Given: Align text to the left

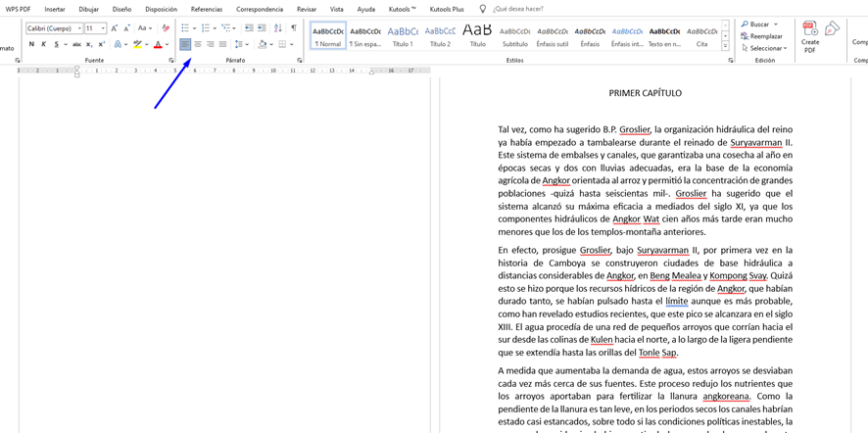Looking at the screenshot, I should 185,44.
